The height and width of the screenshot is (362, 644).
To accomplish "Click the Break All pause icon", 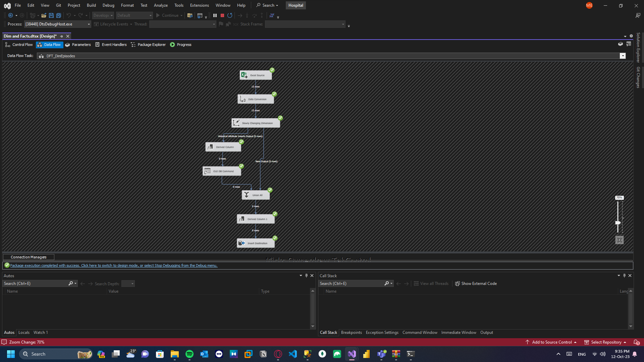I will (x=215, y=15).
